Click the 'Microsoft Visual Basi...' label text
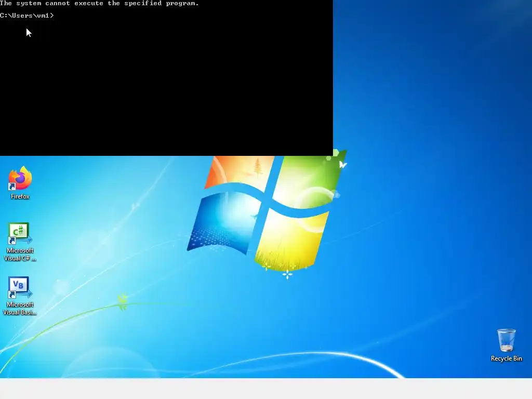Viewport: 532px width, 399px height. pyautogui.click(x=20, y=309)
